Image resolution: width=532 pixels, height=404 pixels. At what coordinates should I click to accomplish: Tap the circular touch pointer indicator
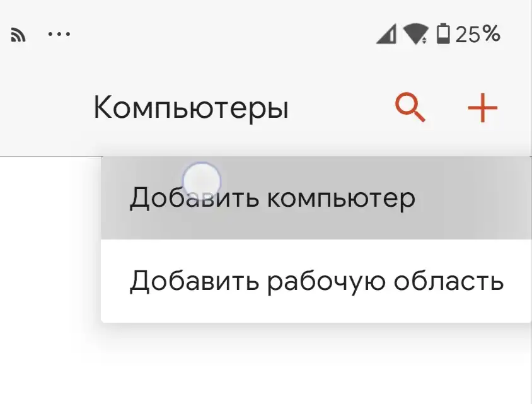[202, 181]
